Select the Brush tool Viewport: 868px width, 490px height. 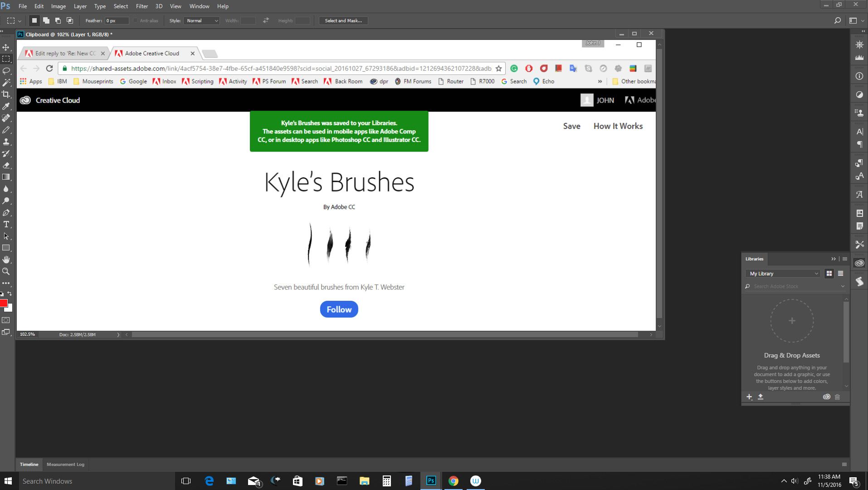coord(6,130)
